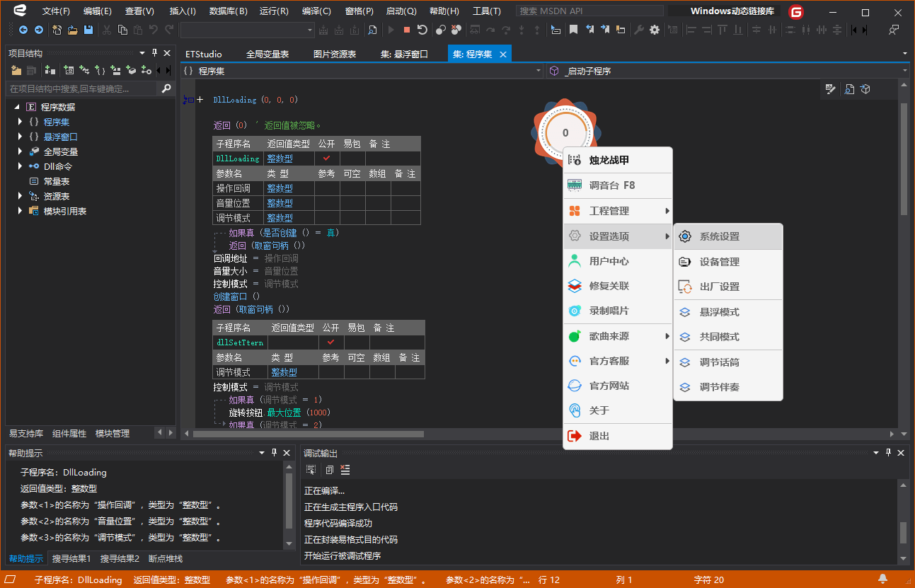Expand the 全局变量 tree node
The width and height of the screenshot is (915, 588).
coord(21,151)
